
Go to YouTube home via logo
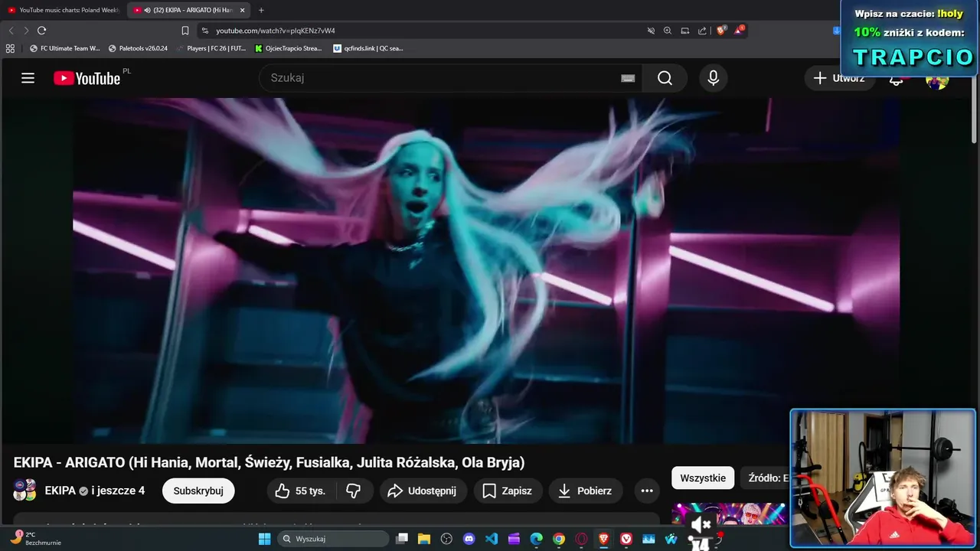click(x=87, y=78)
